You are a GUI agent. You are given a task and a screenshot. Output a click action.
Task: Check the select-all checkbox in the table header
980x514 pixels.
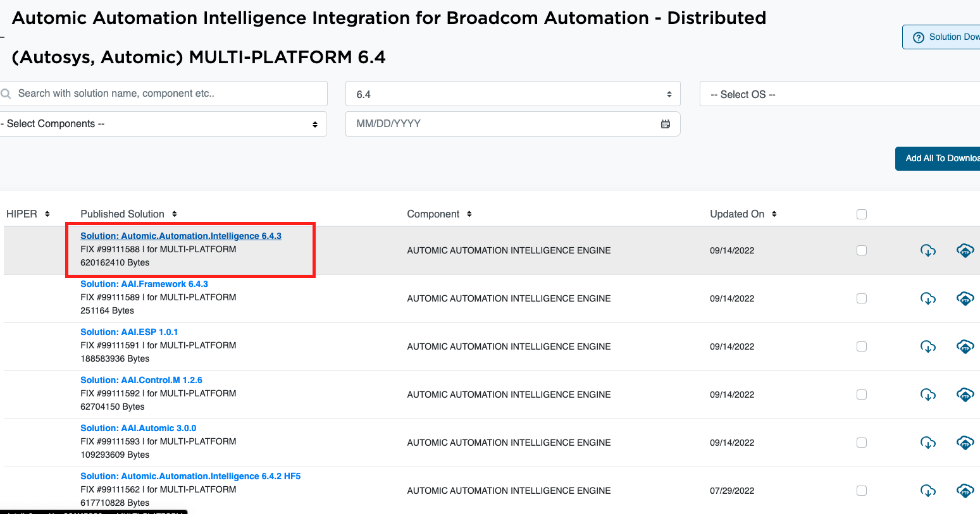pos(861,214)
